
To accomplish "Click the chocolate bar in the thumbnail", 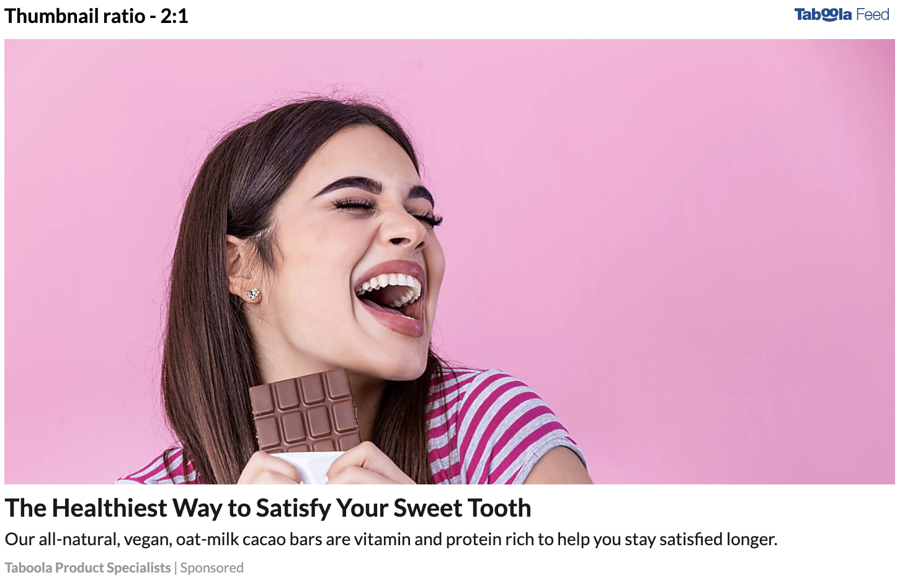I will click(x=305, y=411).
